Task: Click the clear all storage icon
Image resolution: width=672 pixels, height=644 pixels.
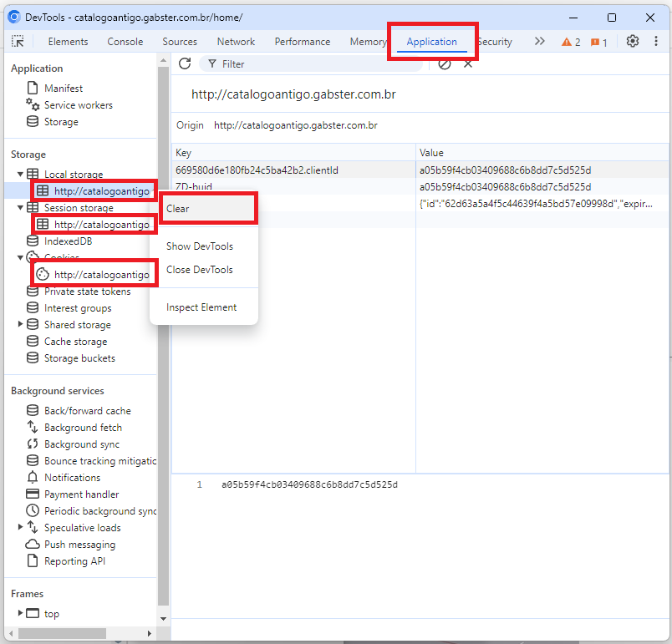Action: point(445,63)
